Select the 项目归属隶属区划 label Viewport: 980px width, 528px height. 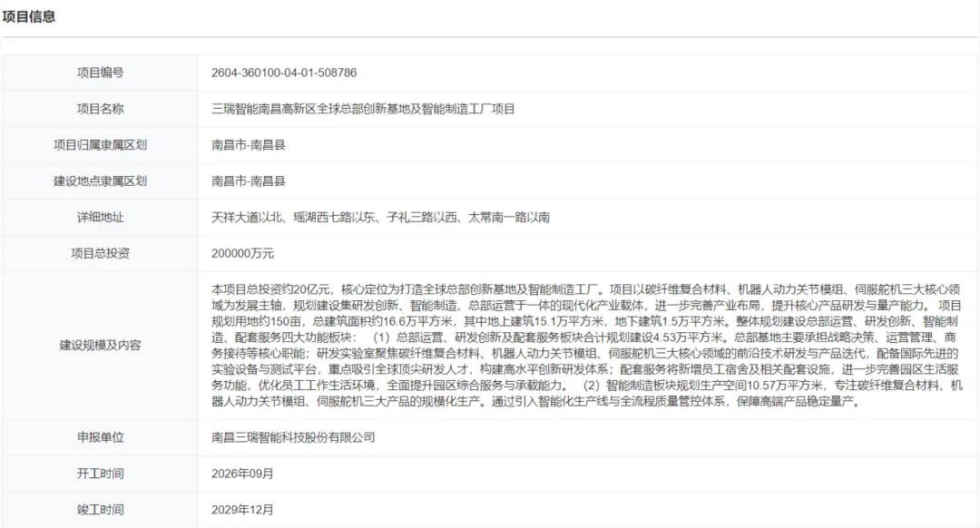coord(100,145)
